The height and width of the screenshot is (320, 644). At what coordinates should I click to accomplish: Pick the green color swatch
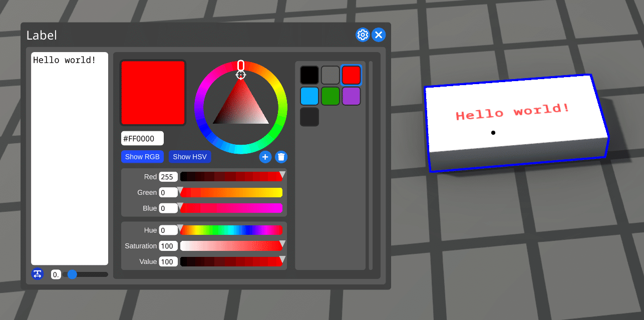(331, 96)
